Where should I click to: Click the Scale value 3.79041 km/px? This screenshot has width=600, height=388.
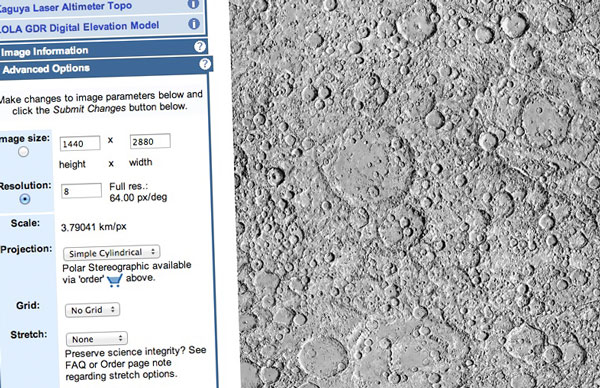pos(93,227)
